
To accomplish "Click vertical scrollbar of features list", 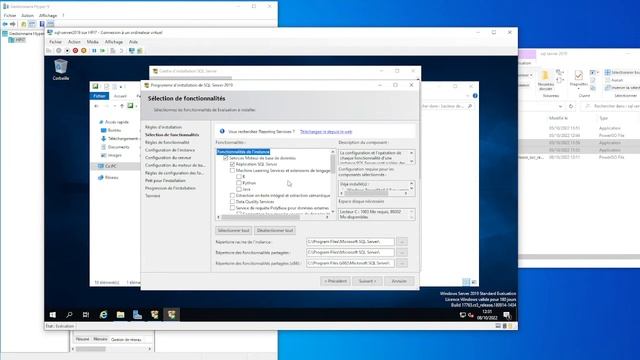I will coord(333,164).
